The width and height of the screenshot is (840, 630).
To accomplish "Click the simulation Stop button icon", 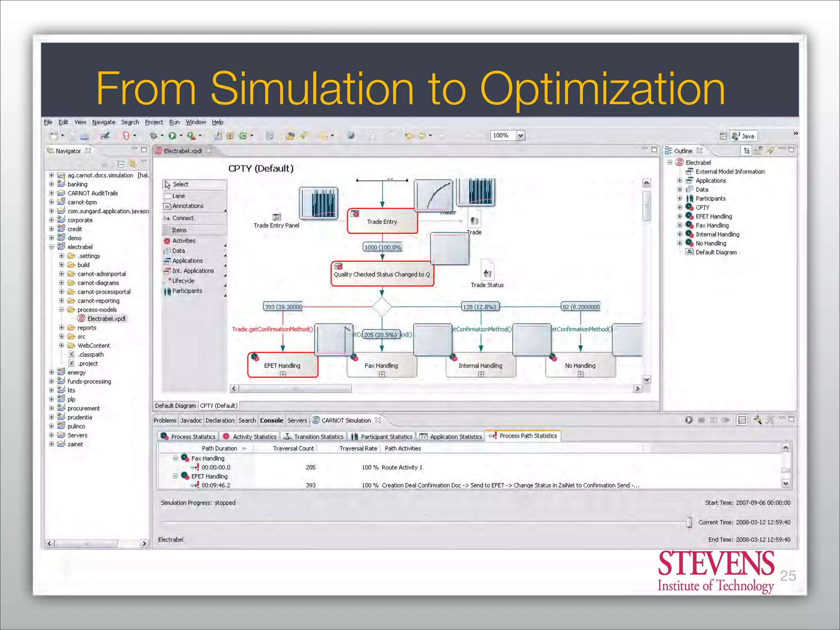I will [x=701, y=420].
